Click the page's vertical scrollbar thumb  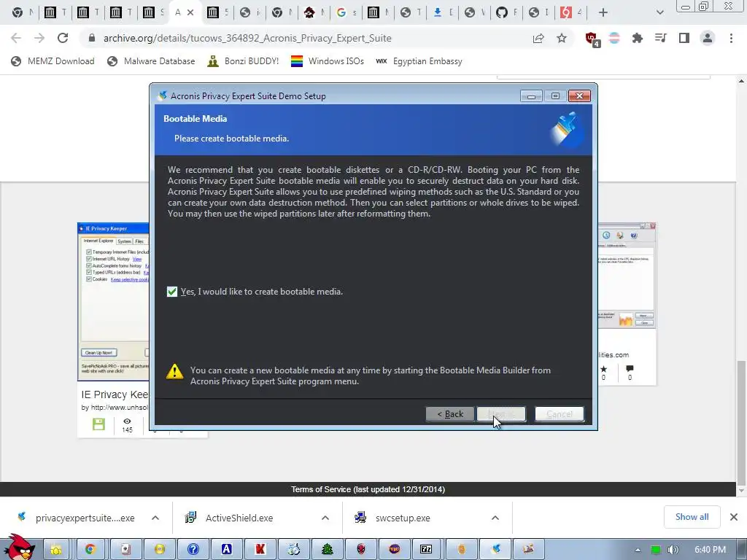(x=741, y=422)
